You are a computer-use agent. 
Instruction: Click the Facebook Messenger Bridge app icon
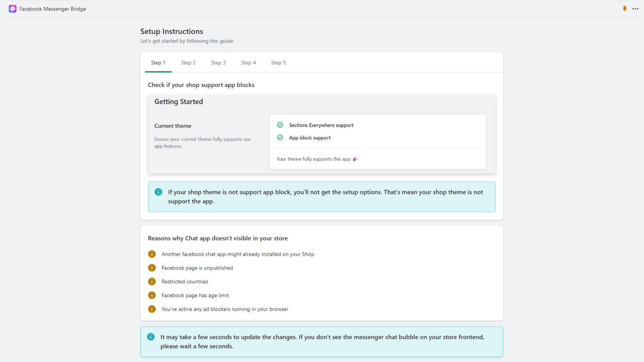point(13,9)
